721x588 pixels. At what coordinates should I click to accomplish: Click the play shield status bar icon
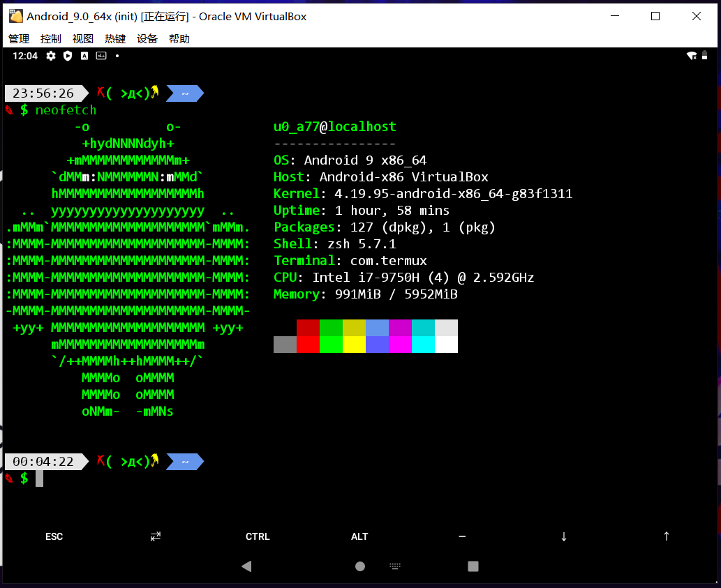68,56
